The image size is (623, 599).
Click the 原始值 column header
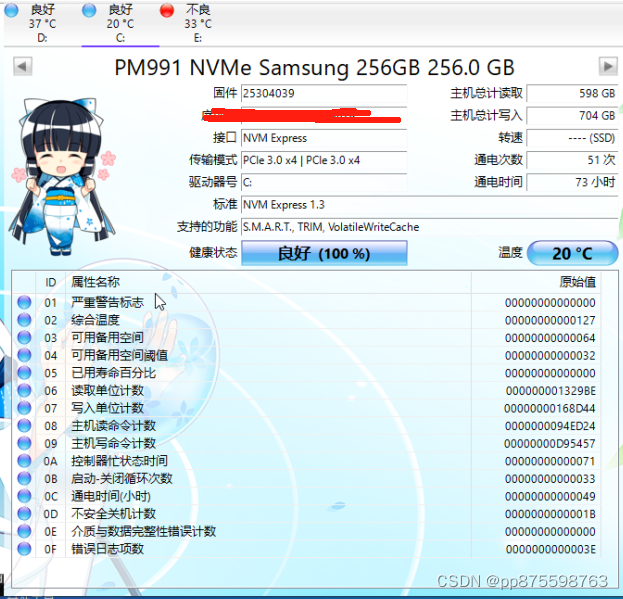pyautogui.click(x=536, y=282)
